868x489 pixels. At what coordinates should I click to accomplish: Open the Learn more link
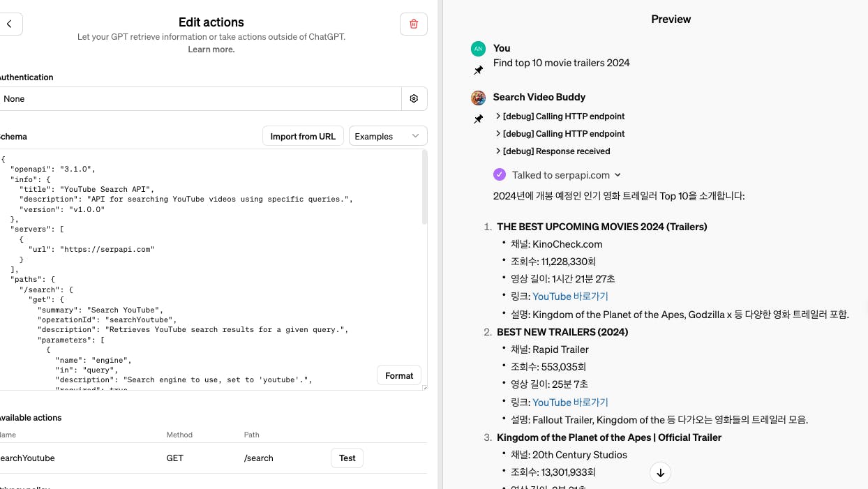(211, 50)
